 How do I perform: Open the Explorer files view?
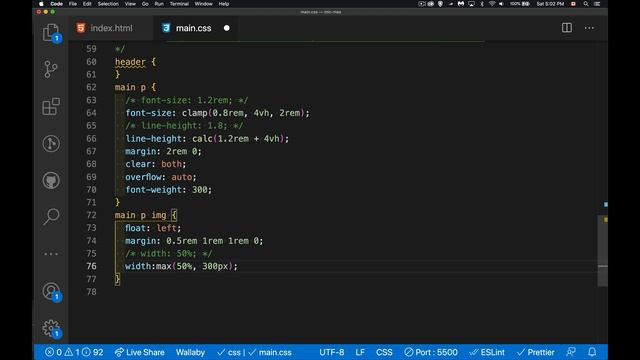(x=51, y=33)
